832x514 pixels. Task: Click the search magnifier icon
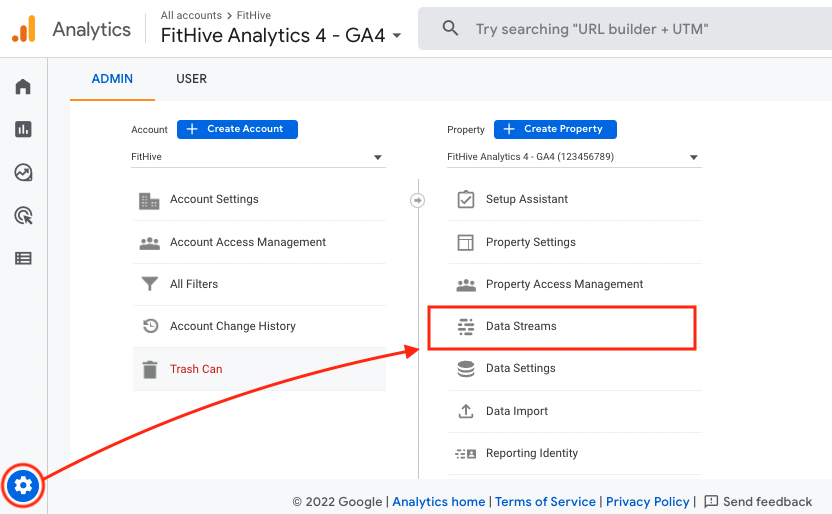[450, 28]
